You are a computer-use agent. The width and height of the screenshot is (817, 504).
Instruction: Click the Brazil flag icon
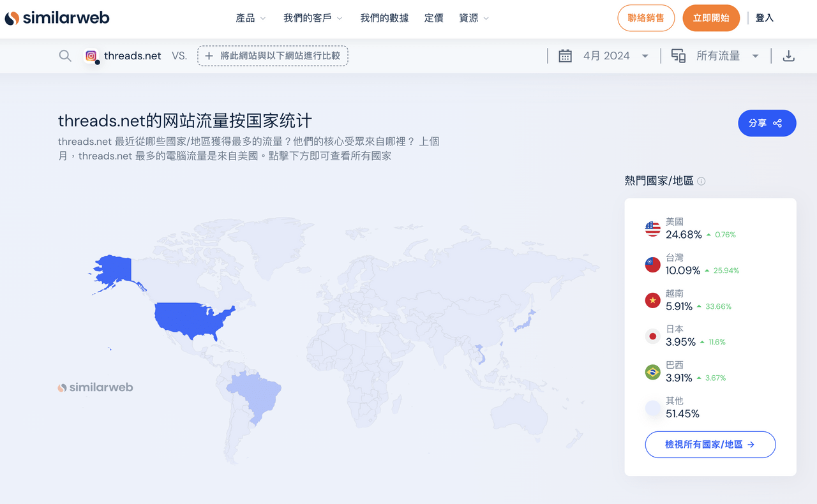tap(652, 371)
